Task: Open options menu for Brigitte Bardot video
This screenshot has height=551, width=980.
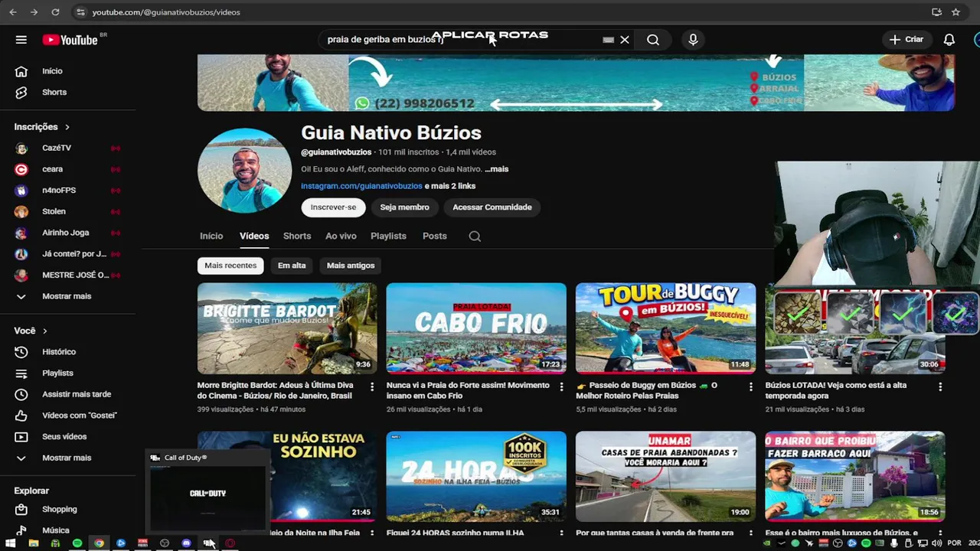Action: [x=372, y=387]
